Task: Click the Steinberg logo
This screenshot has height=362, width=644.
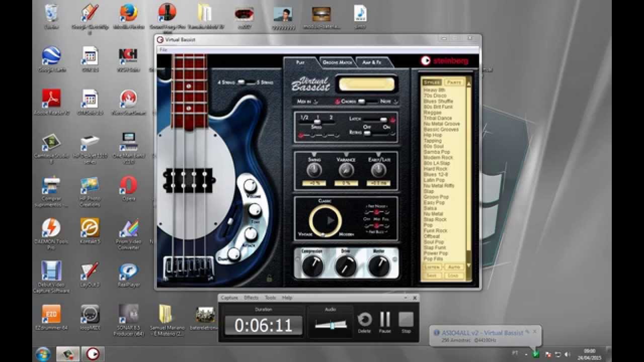Action: coord(445,60)
